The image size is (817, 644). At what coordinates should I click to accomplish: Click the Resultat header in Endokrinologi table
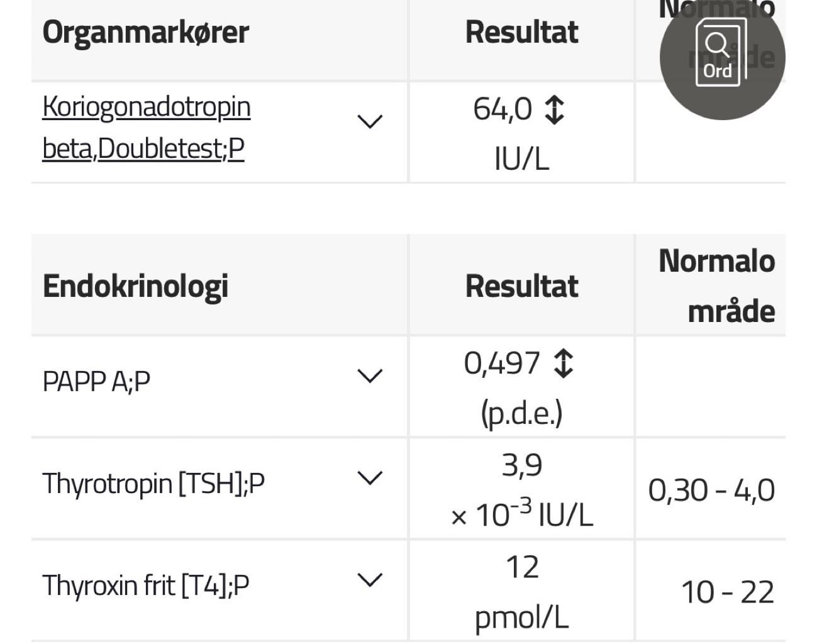(521, 286)
